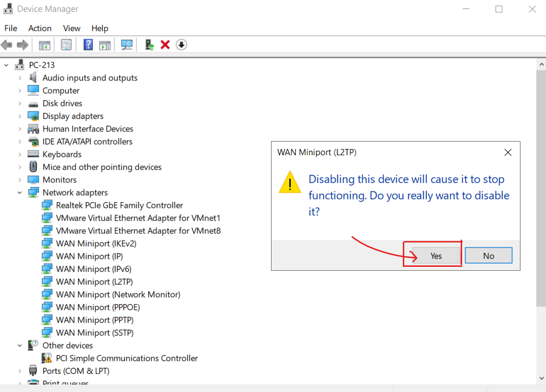This screenshot has width=546, height=392.
Task: Click the Properties icon in the toolbar
Action: click(66, 45)
